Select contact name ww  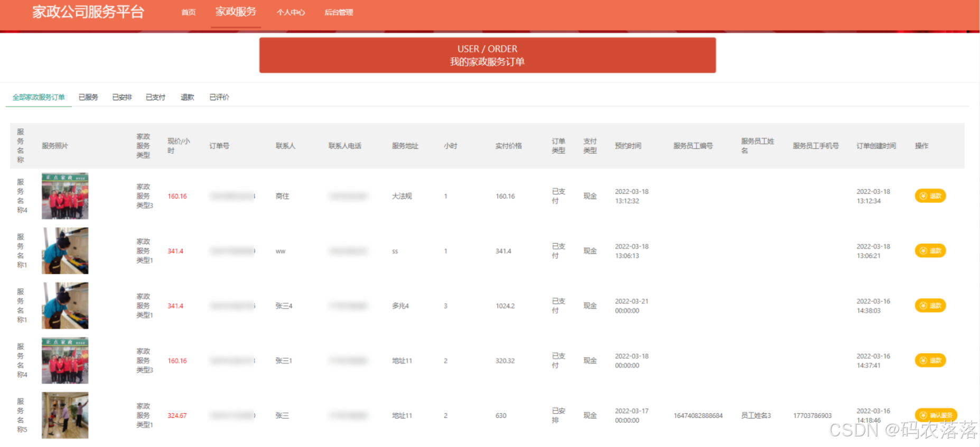[281, 251]
